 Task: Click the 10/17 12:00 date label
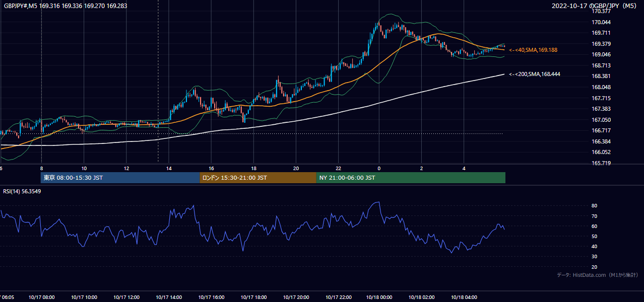click(126, 297)
